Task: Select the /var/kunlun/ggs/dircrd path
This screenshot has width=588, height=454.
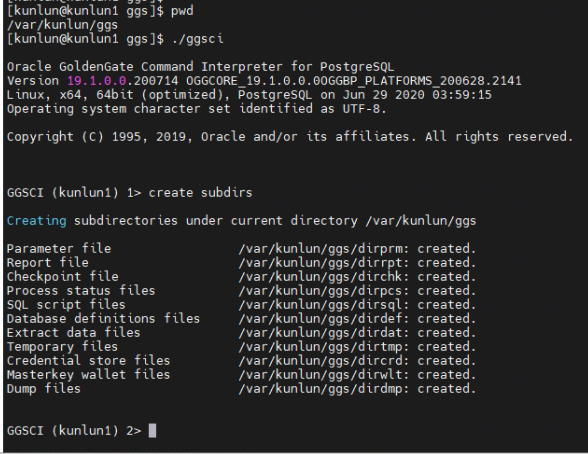Action: tap(321, 361)
